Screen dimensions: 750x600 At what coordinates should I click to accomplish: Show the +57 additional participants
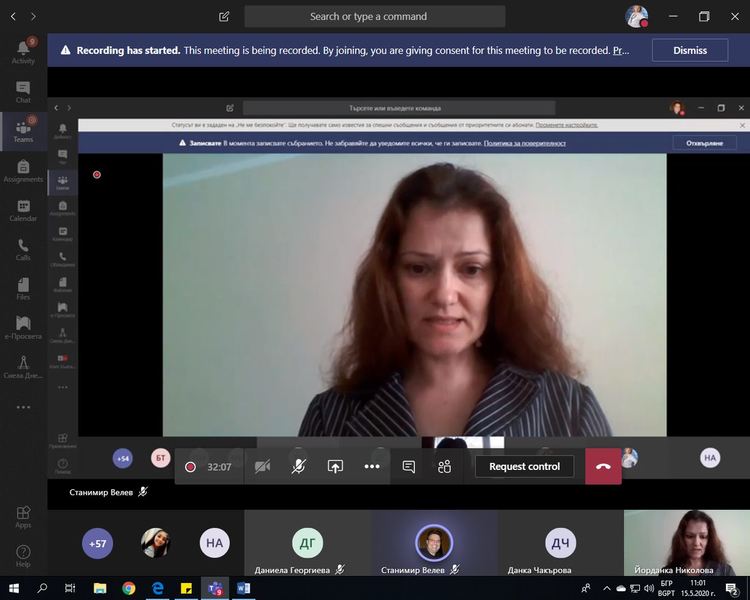tap(98, 543)
